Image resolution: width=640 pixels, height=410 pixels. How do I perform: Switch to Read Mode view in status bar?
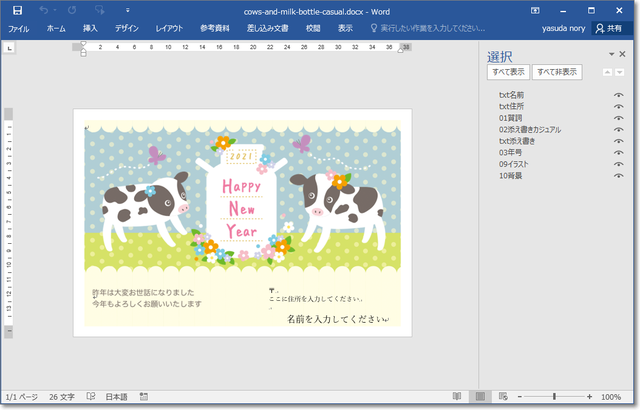(x=457, y=397)
